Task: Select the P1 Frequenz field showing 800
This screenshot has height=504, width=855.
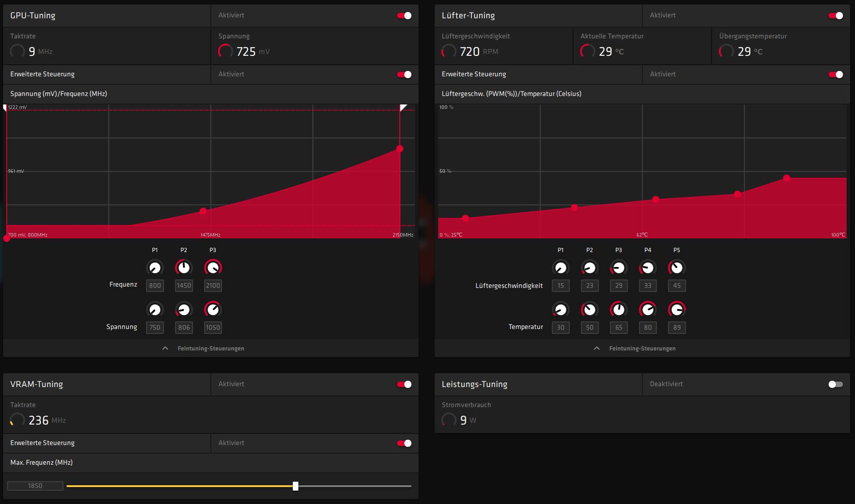Action: 155,286
